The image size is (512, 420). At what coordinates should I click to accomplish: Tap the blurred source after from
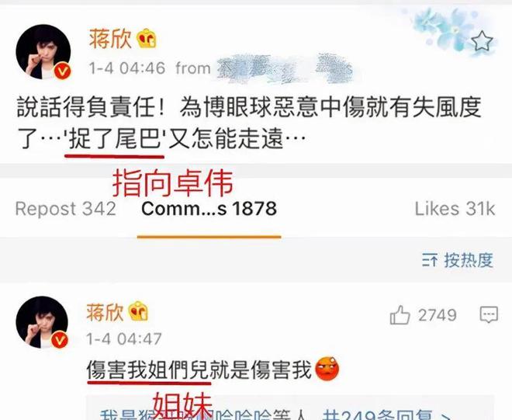(x=285, y=68)
